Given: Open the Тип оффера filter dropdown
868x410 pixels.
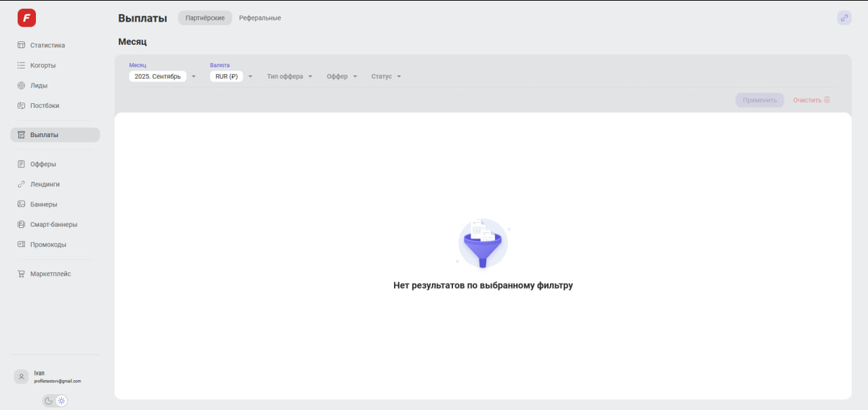Looking at the screenshot, I should (x=290, y=77).
